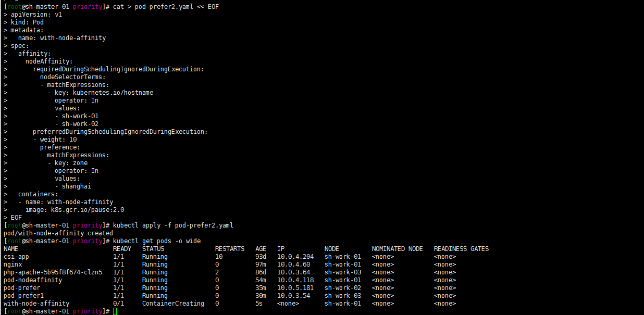Click the 'apiVersion: v1' line
644x315 pixels.
(x=36, y=15)
